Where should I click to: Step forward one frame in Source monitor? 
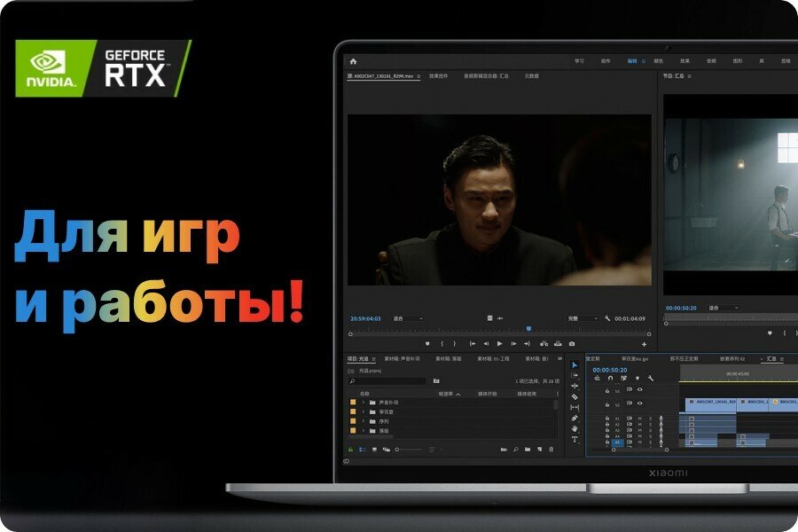(x=513, y=344)
